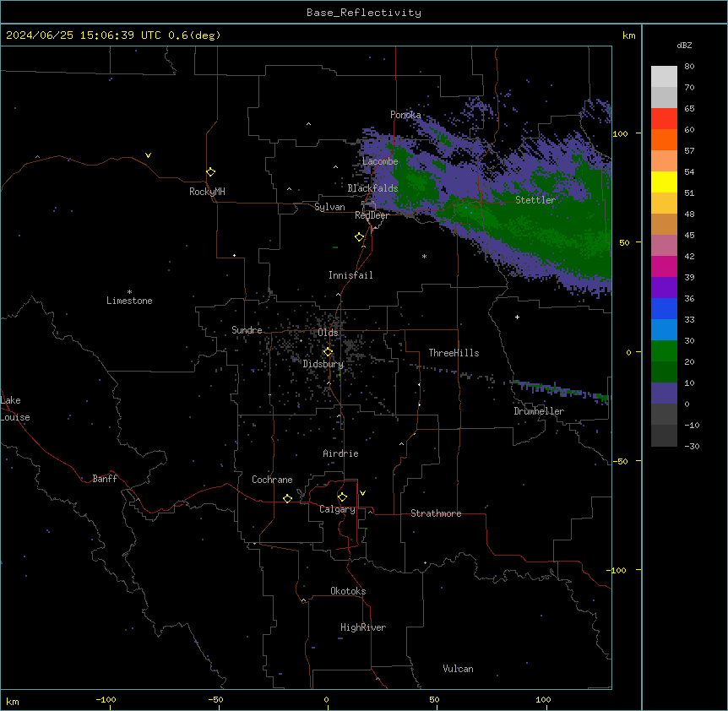Click the dBZ legend heading
The width and height of the screenshot is (728, 711).
(684, 45)
